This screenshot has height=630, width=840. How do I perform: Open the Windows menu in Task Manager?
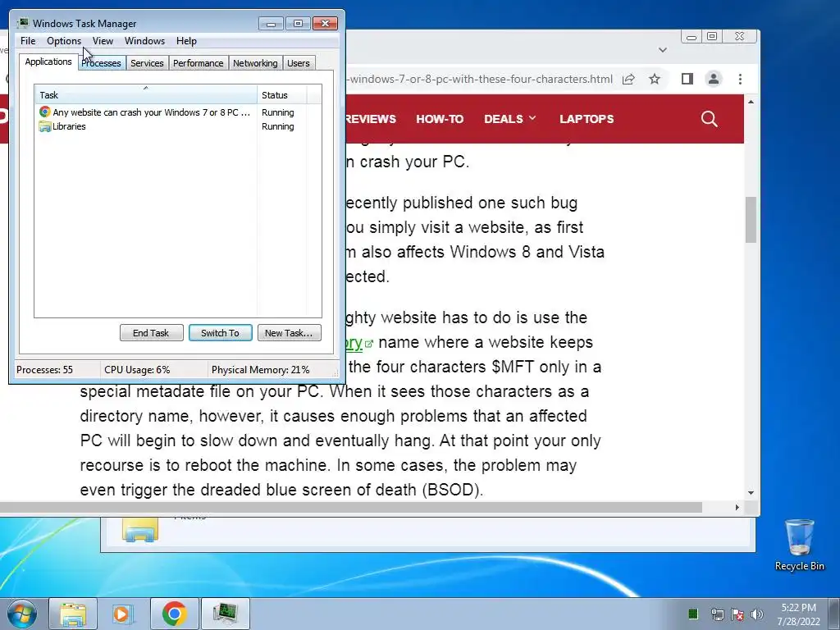144,41
